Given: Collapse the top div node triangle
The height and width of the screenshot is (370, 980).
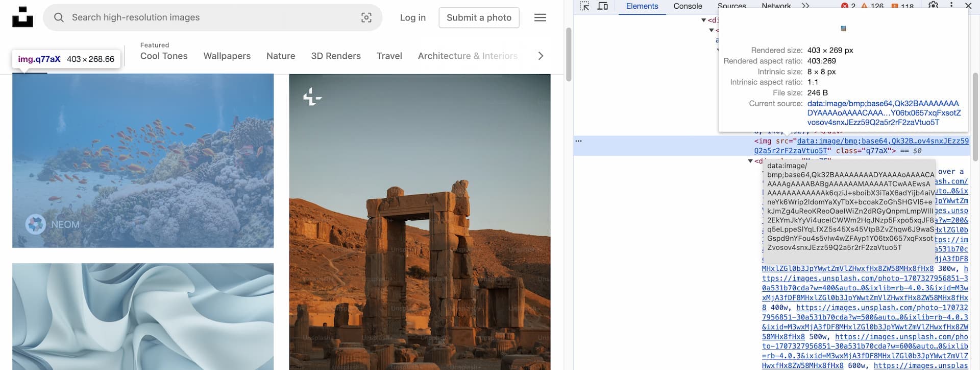Looking at the screenshot, I should coord(703,20).
